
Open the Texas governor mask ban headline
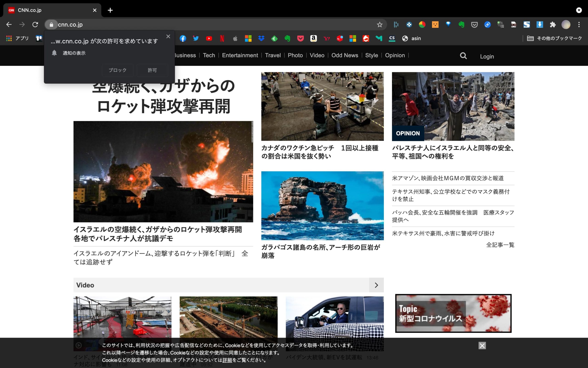[451, 195]
